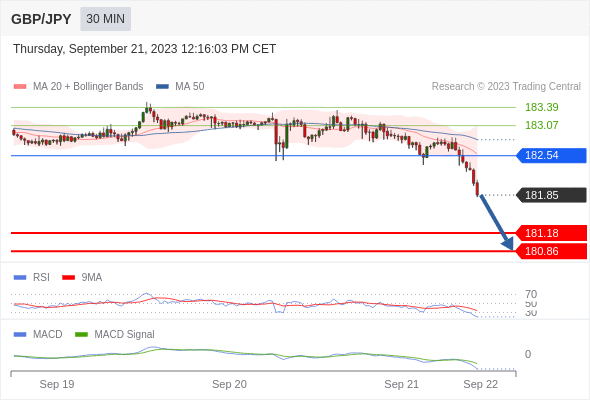590x400 pixels.
Task: Toggle the MA 50 legend item
Action: click(180, 87)
